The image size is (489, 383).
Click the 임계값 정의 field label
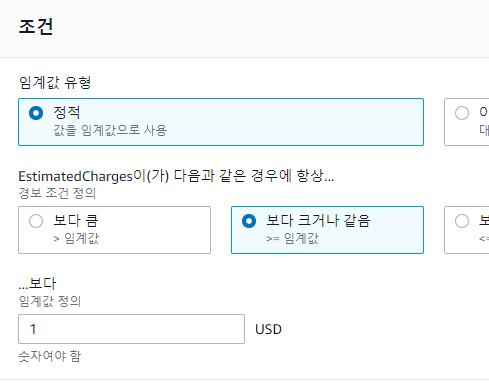click(50, 301)
